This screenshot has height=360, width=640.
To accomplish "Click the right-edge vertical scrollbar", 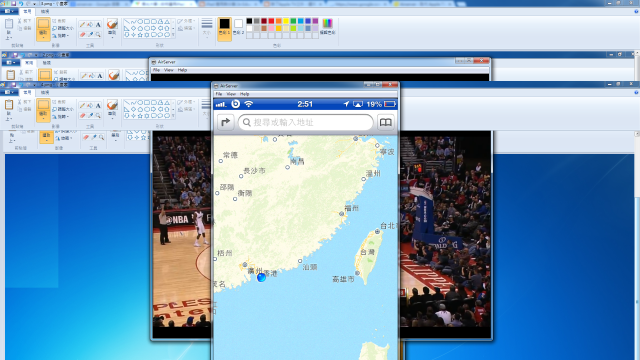I will pyautogui.click(x=637, y=245).
